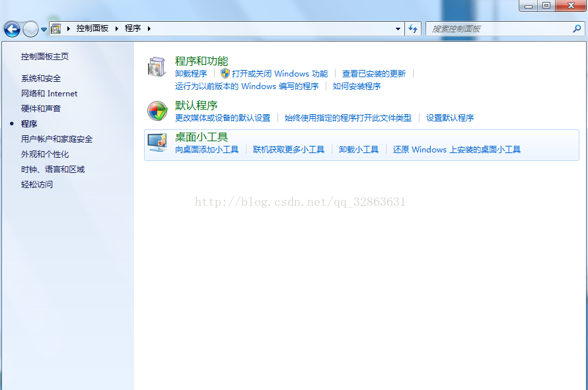Expand the arrow between 控制面板 and 程序
This screenshot has height=390, width=588.
[x=117, y=28]
